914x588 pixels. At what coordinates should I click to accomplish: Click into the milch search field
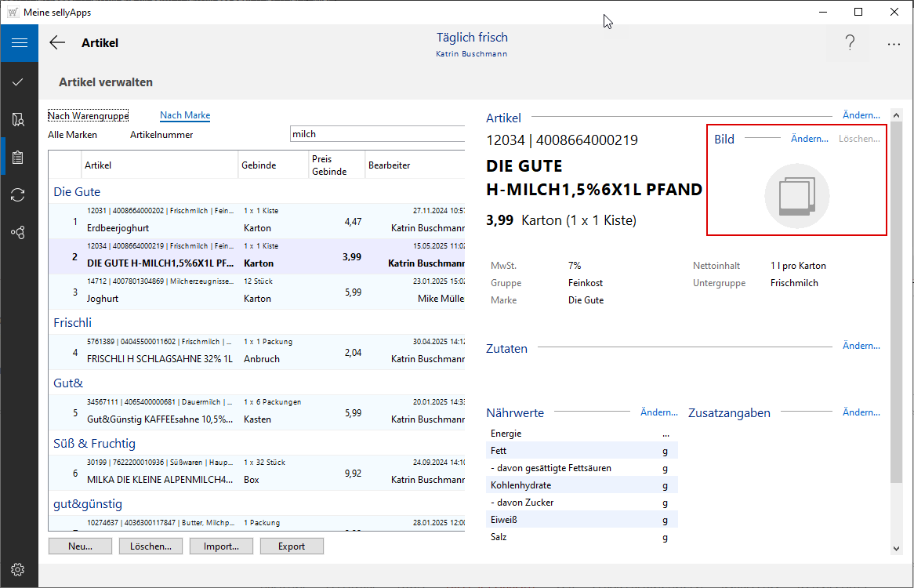point(376,134)
